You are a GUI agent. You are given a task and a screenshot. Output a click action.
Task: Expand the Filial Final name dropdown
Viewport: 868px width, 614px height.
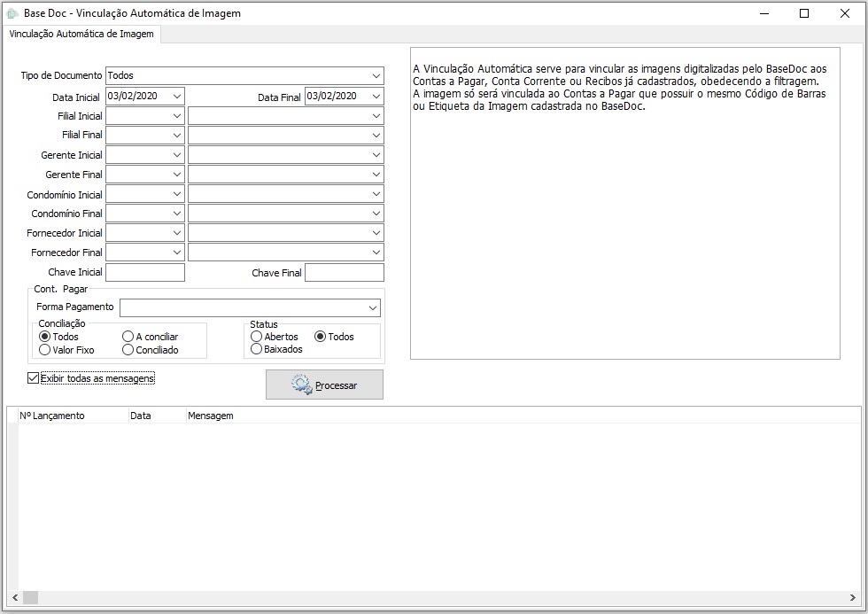376,136
